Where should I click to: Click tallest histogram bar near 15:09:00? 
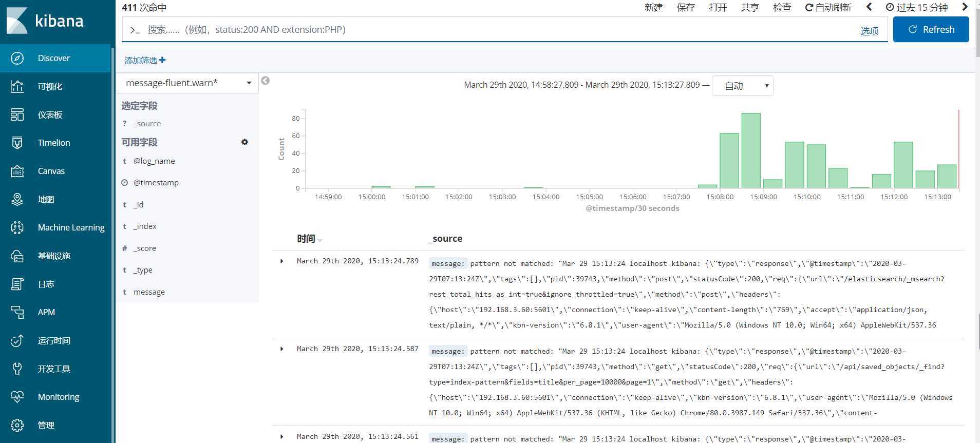click(x=751, y=150)
